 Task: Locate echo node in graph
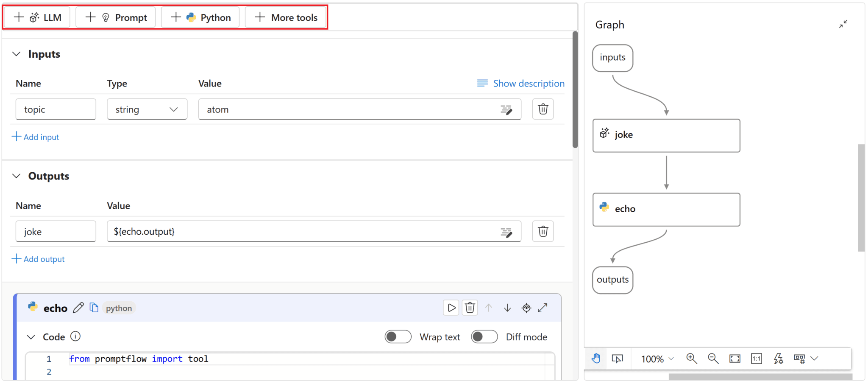coord(526,308)
